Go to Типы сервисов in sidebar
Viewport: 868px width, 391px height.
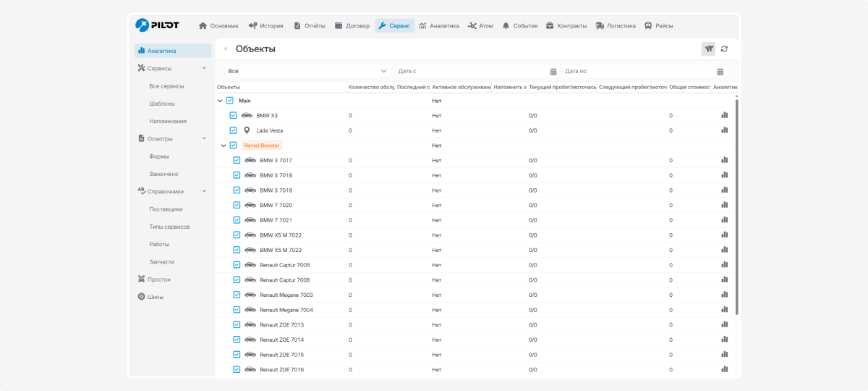[169, 227]
